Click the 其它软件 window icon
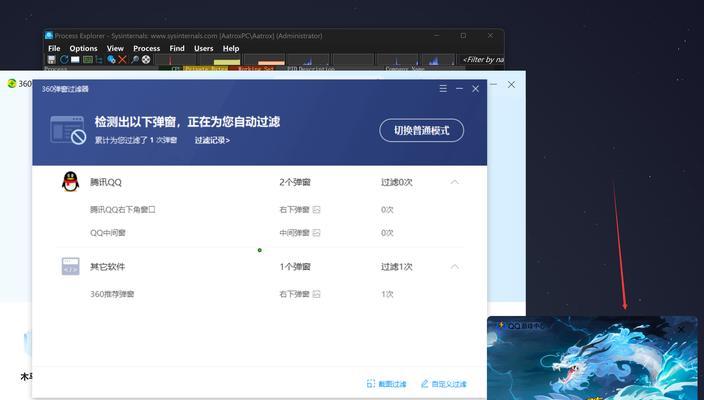This screenshot has height=400, width=704. pos(70,266)
